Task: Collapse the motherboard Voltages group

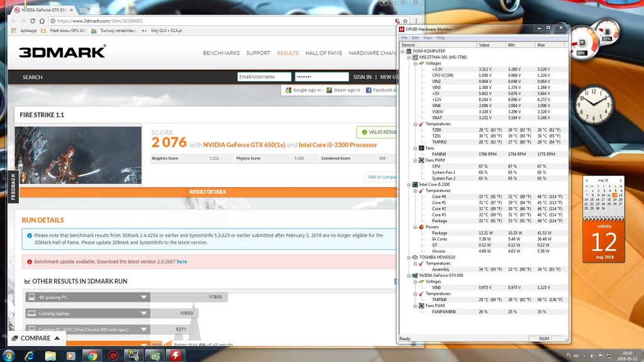Action: [x=415, y=64]
